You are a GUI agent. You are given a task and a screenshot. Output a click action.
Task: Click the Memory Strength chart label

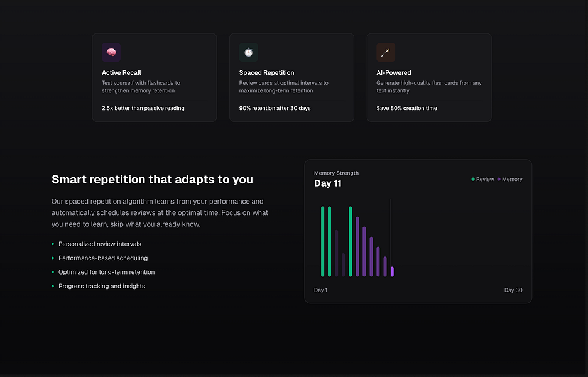point(336,173)
